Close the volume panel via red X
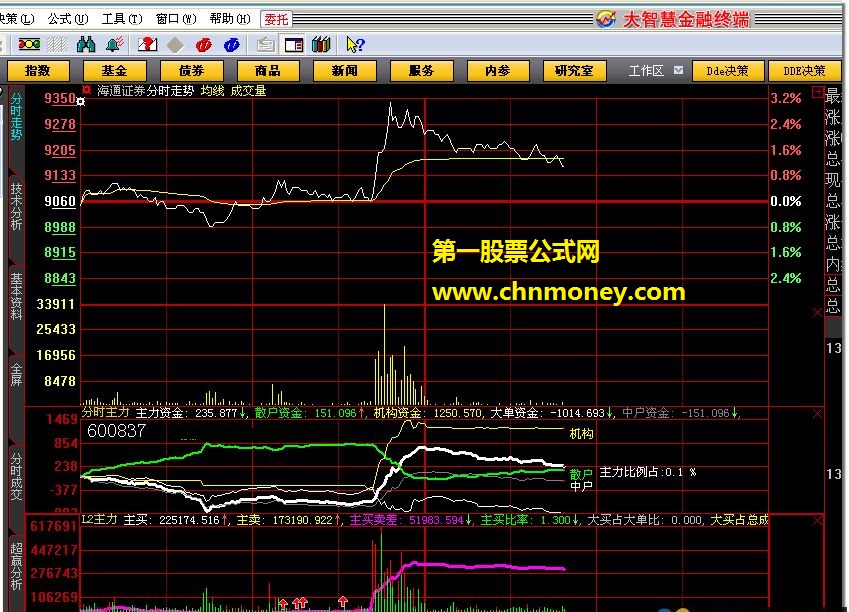 click(x=817, y=313)
